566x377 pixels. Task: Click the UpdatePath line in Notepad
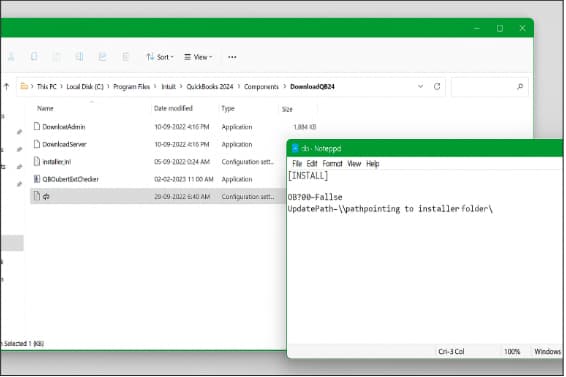coord(390,209)
